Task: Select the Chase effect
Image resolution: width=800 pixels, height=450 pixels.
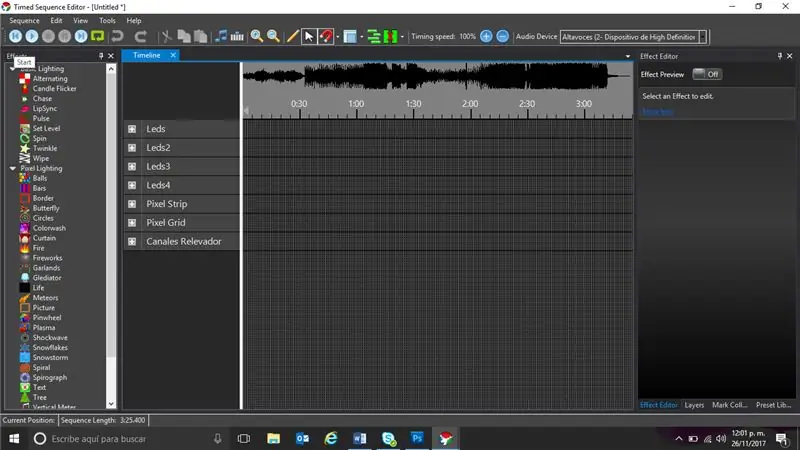Action: click(x=42, y=98)
